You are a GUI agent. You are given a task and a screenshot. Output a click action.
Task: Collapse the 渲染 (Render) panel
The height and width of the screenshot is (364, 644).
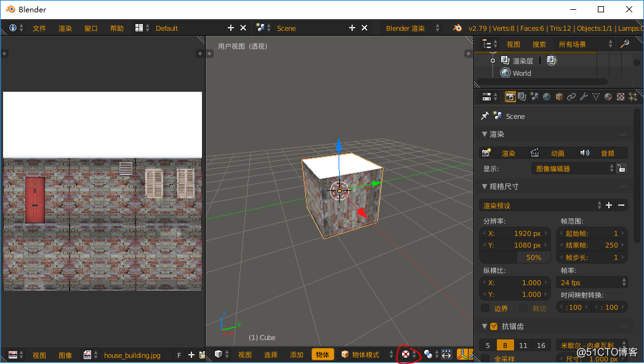(x=485, y=134)
